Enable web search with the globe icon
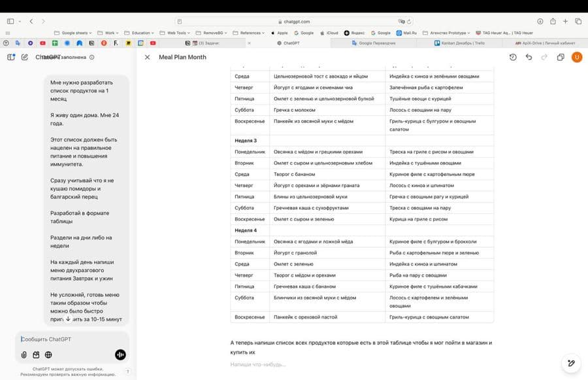 pyautogui.click(x=48, y=355)
